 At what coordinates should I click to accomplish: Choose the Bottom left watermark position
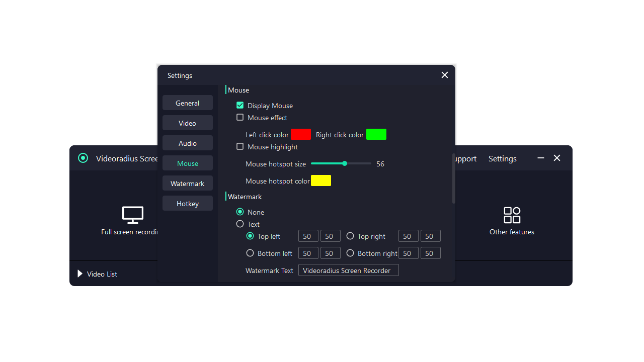(x=250, y=253)
